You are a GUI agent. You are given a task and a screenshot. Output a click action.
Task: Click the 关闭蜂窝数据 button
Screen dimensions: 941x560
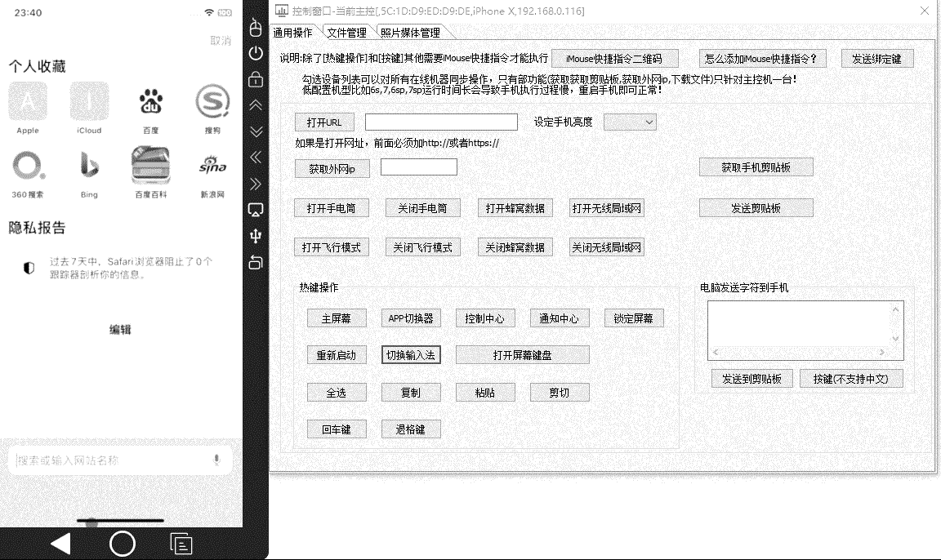click(x=515, y=247)
